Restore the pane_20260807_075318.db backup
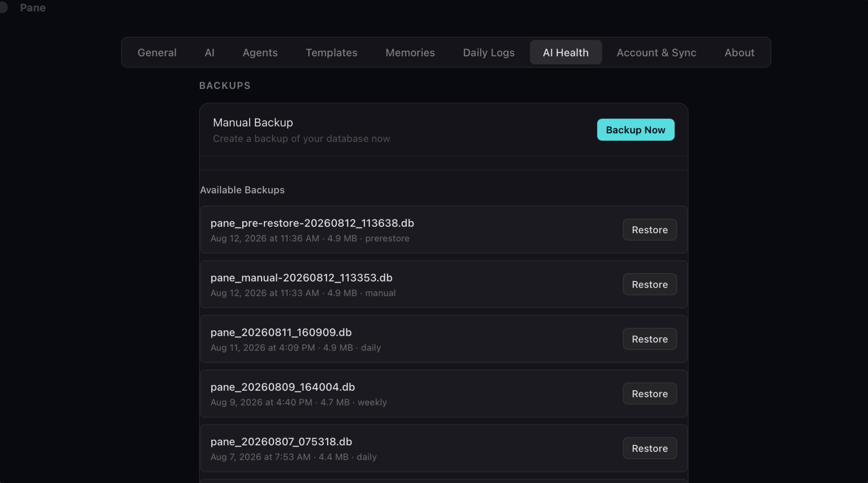 (x=650, y=448)
